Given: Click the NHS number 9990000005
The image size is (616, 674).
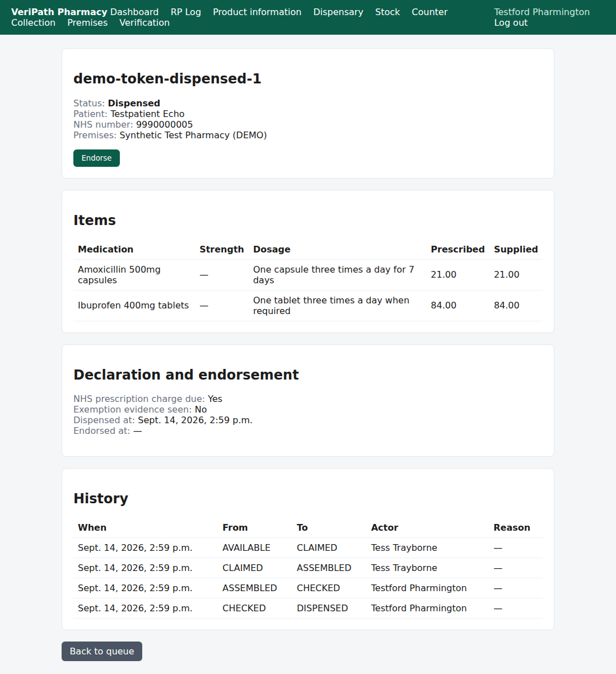Looking at the screenshot, I should click(164, 124).
